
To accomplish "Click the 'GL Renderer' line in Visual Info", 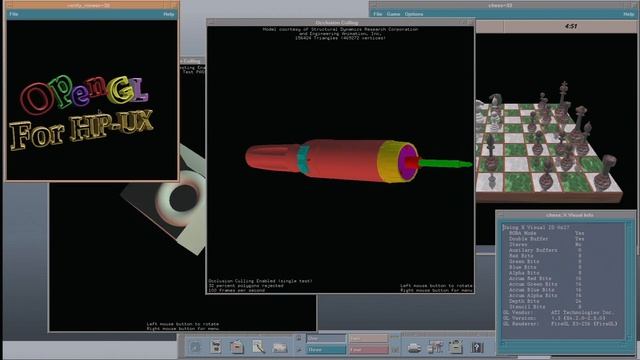I will point(560,324).
